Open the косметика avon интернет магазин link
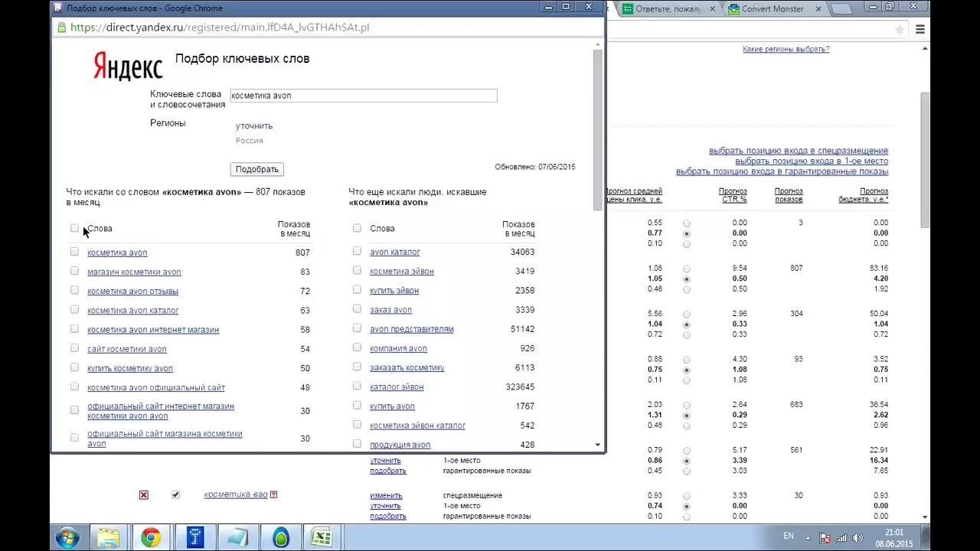Viewport: 980px width, 551px height. click(x=153, y=330)
